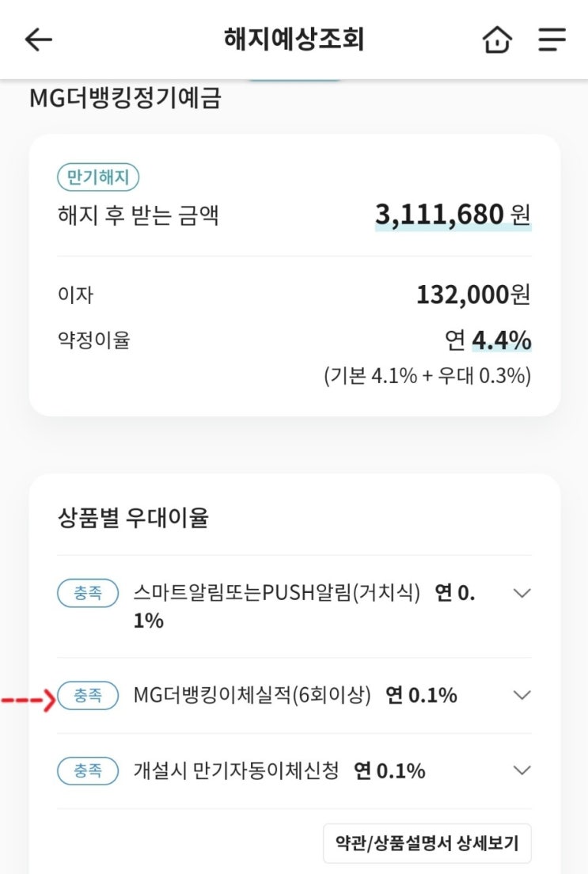Tap the 132,000원 interest amount
The image size is (588, 874).
pyautogui.click(x=473, y=295)
